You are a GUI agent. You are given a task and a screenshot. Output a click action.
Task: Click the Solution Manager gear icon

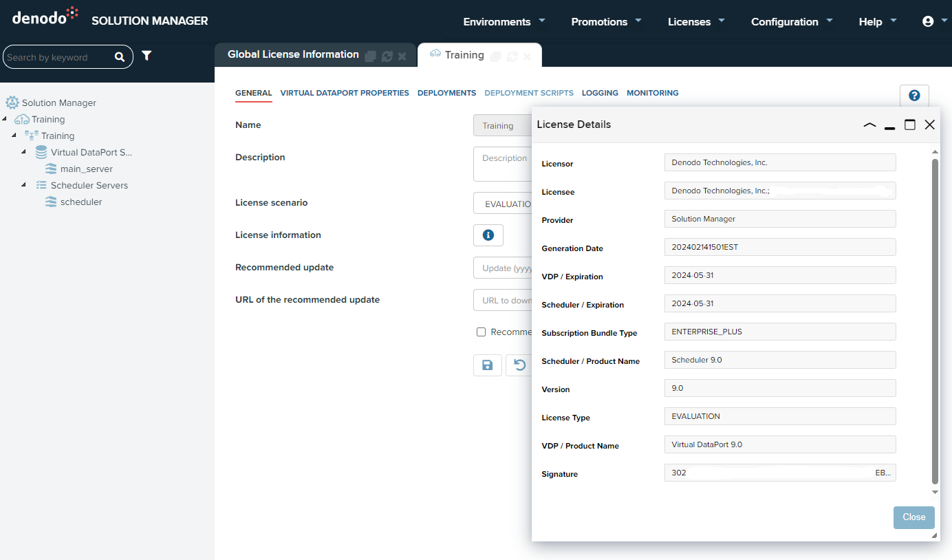[12, 103]
